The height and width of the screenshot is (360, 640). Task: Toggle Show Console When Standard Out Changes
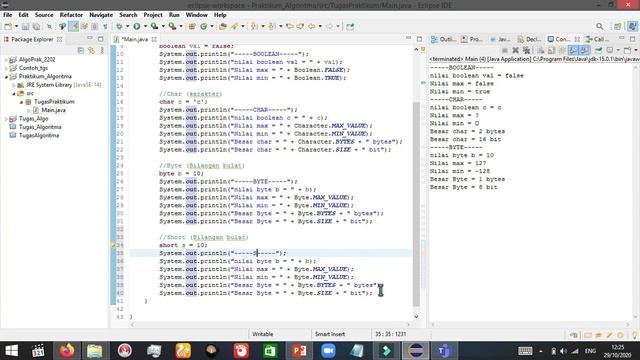click(573, 50)
